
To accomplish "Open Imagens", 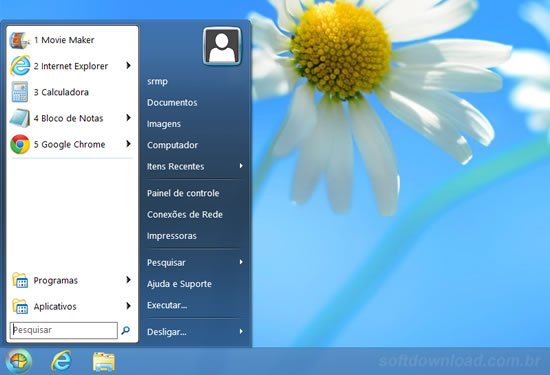I will pyautogui.click(x=164, y=124).
